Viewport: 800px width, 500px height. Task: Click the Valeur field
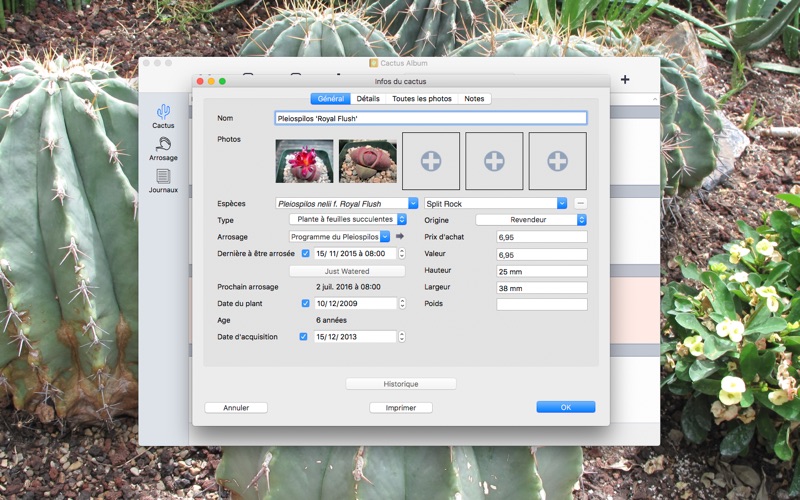[542, 255]
